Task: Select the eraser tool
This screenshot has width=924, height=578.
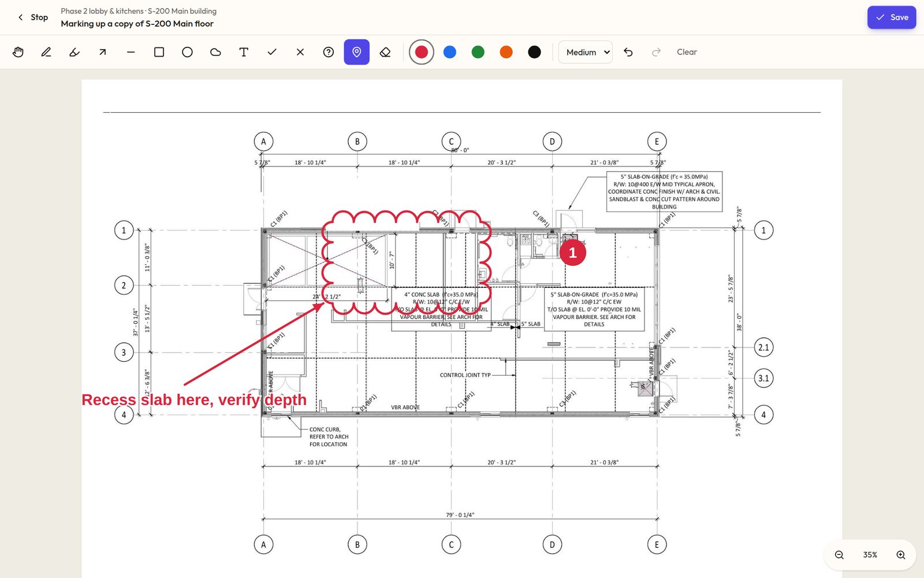Action: pos(385,52)
